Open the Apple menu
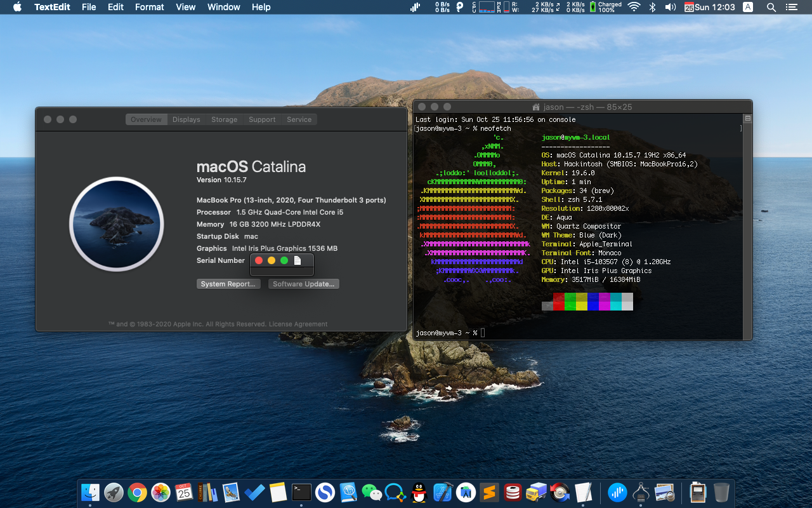This screenshot has width=812, height=508. (17, 7)
